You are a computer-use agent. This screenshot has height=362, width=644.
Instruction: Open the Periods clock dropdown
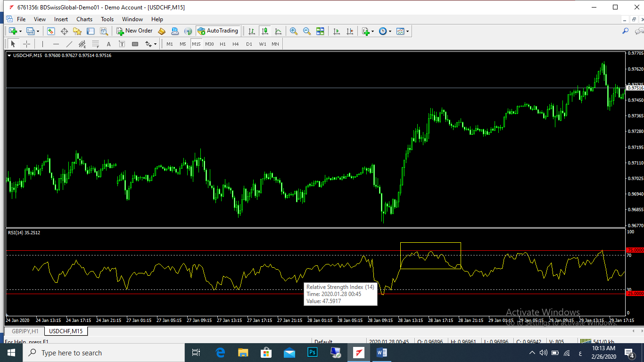tap(389, 32)
